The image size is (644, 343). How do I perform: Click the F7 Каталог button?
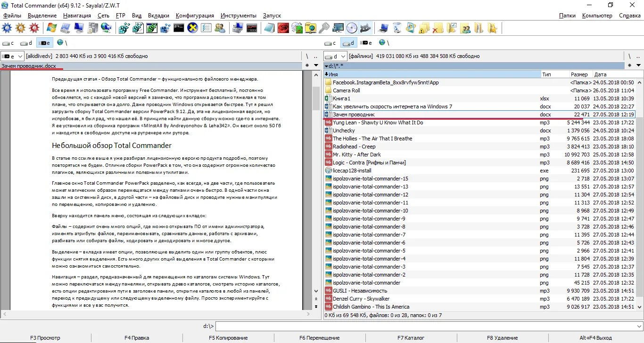(x=411, y=338)
